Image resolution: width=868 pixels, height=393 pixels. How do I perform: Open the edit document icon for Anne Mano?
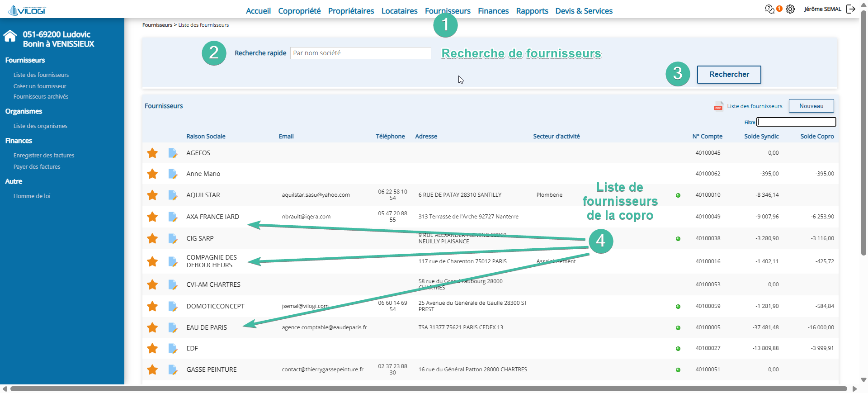pyautogui.click(x=173, y=174)
